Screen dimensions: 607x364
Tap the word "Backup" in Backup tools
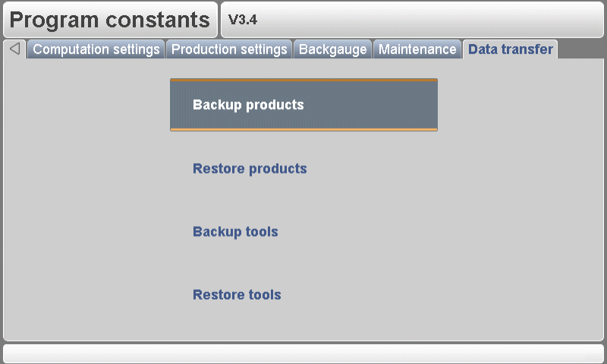[212, 232]
